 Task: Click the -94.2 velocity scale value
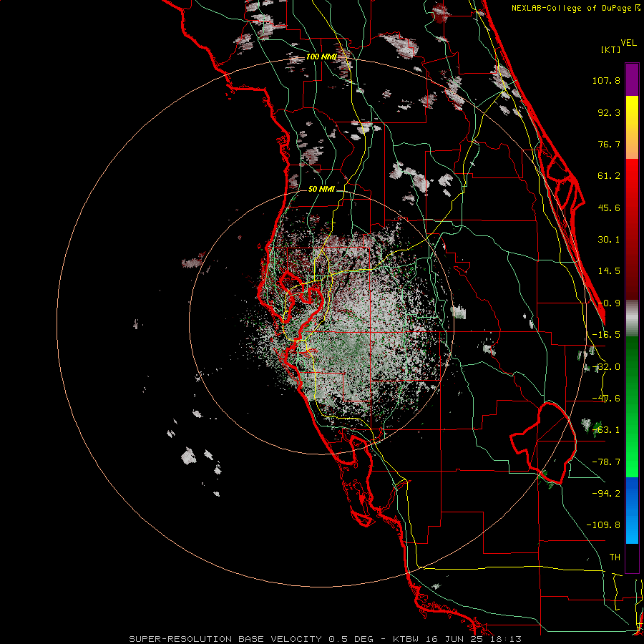point(606,494)
